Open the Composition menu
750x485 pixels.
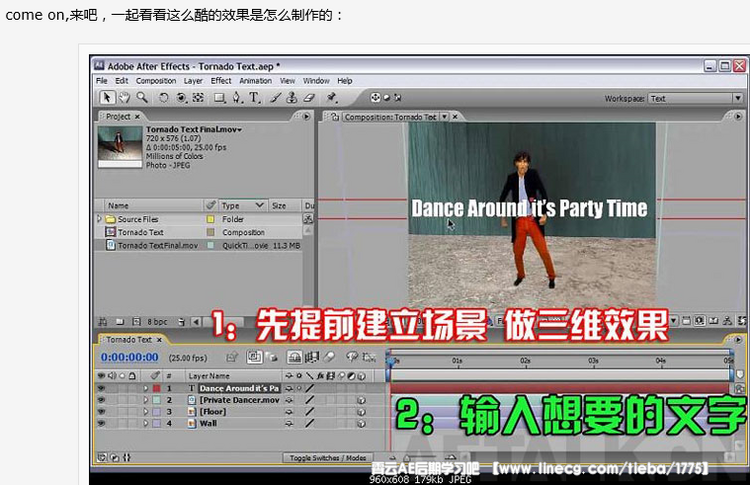pyautogui.click(x=156, y=81)
